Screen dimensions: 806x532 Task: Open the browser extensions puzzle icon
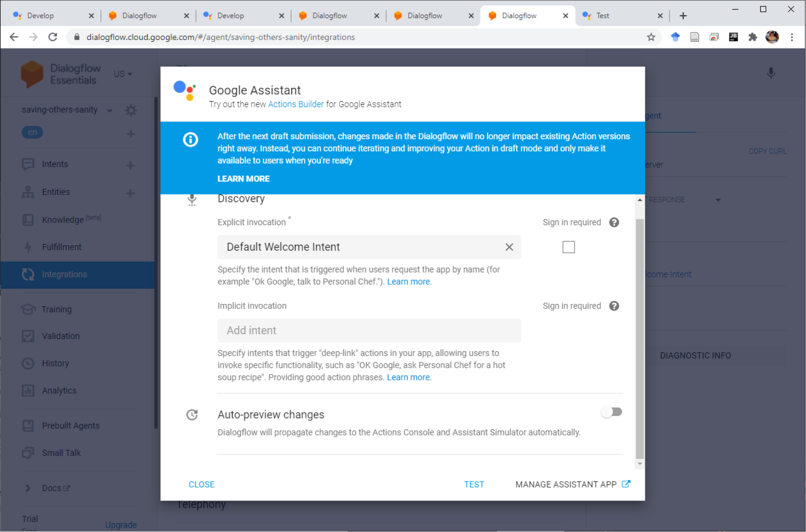(x=753, y=37)
